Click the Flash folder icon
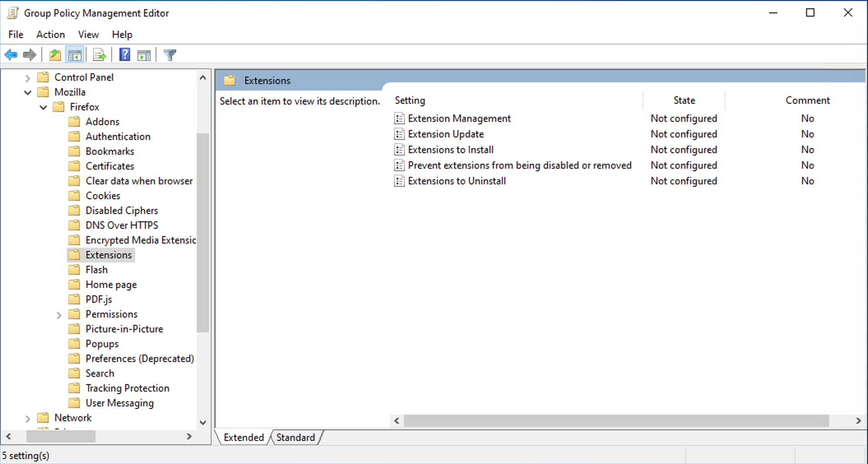 click(x=75, y=270)
